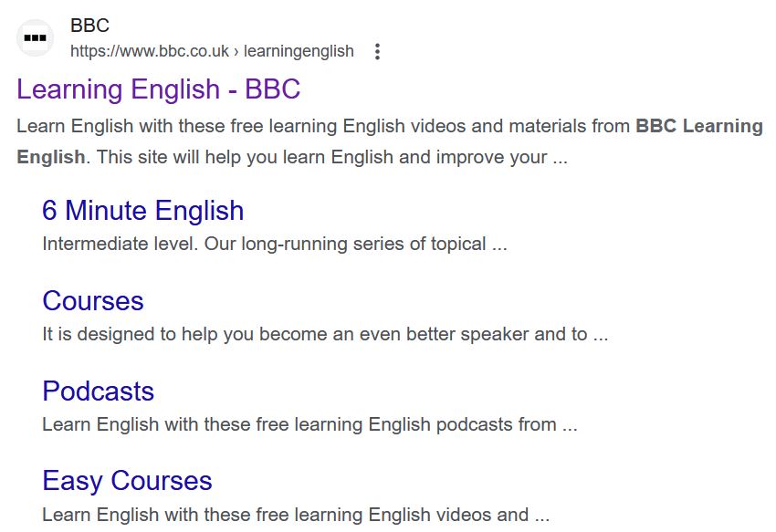The image size is (776, 532).
Task: Visit the Easy Courses sitelink
Action: coord(127,481)
